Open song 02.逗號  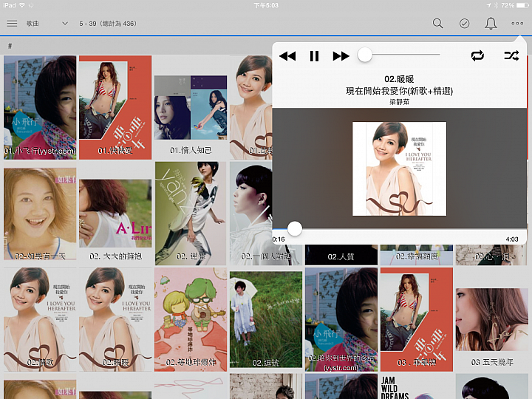coord(266,319)
